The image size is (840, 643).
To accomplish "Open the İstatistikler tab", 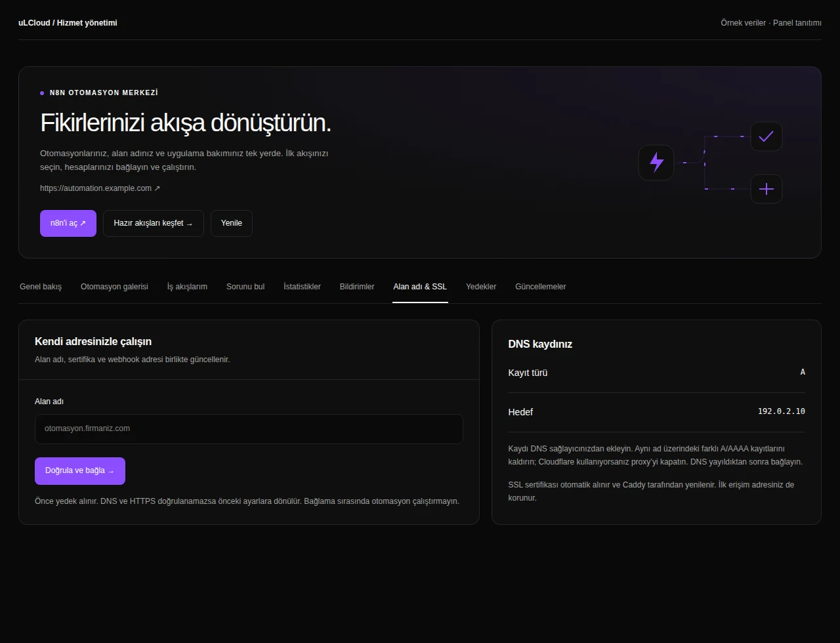I will [x=302, y=287].
